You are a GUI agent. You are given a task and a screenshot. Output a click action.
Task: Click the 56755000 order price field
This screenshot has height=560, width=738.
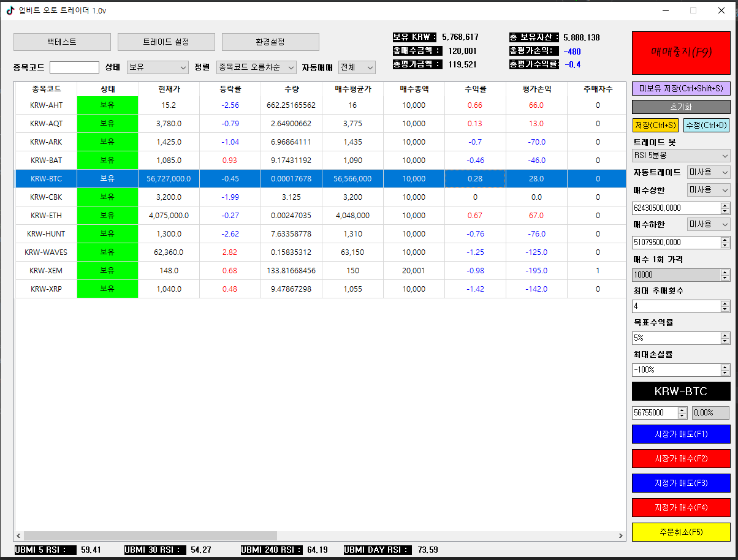pos(655,413)
